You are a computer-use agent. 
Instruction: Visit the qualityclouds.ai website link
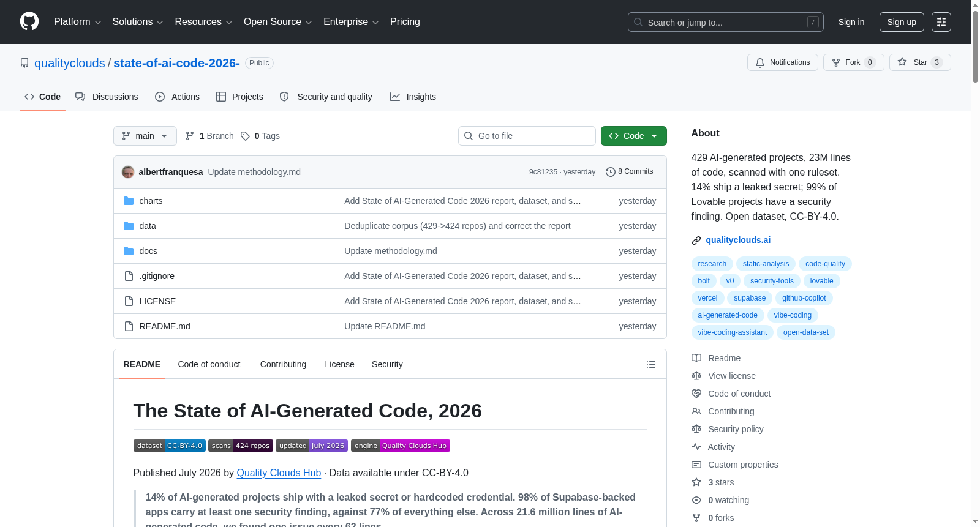click(738, 240)
